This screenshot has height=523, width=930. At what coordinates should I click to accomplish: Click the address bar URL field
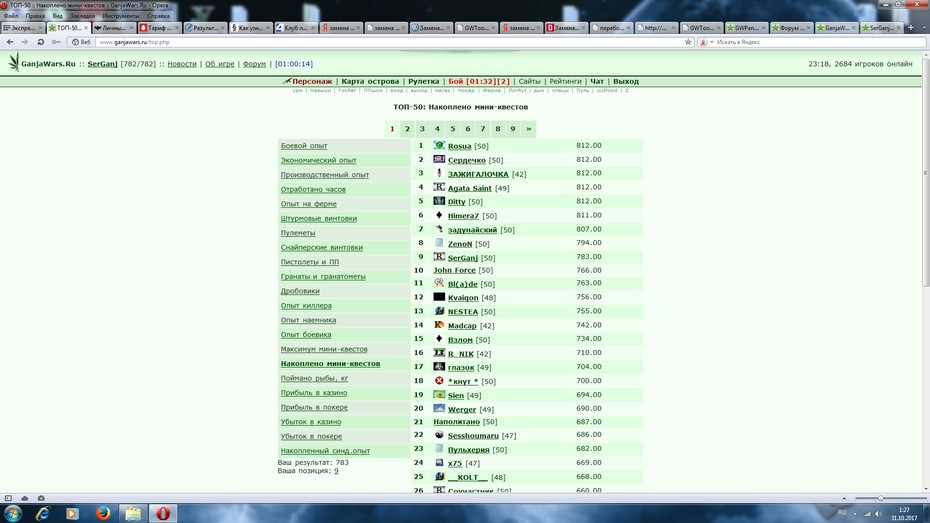(391, 42)
